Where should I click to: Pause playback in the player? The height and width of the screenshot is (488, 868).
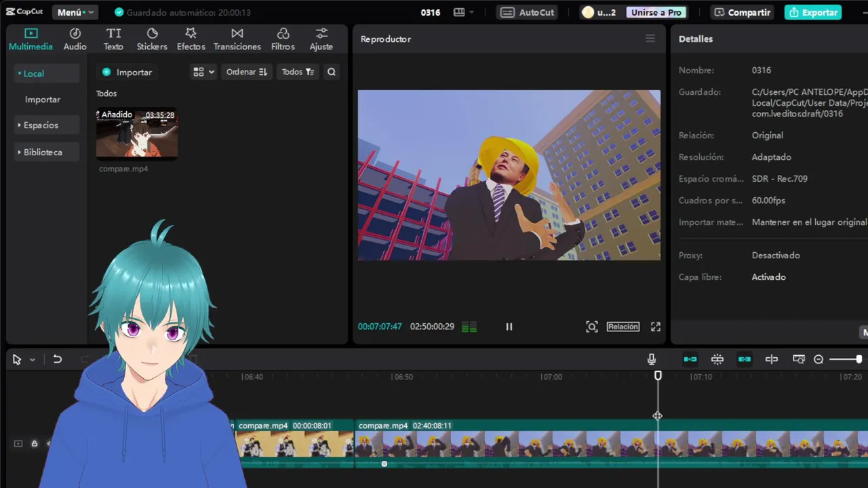click(509, 327)
